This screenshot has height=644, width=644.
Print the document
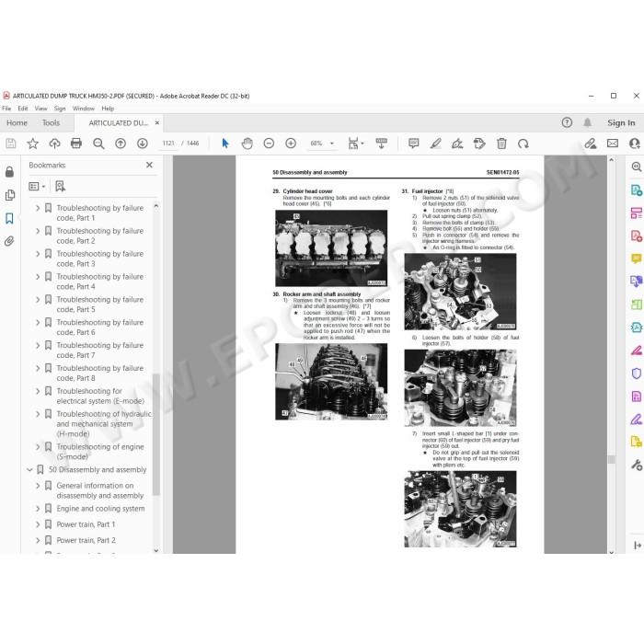pyautogui.click(x=76, y=144)
